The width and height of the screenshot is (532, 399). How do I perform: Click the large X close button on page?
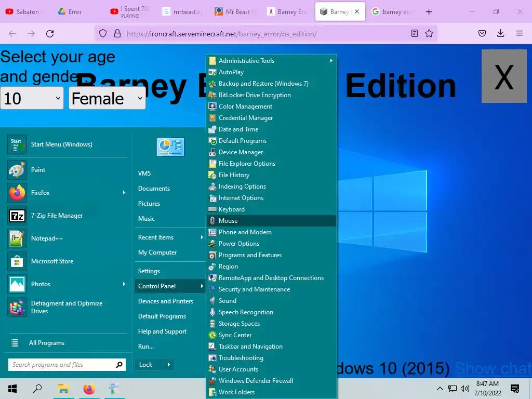coord(504,76)
